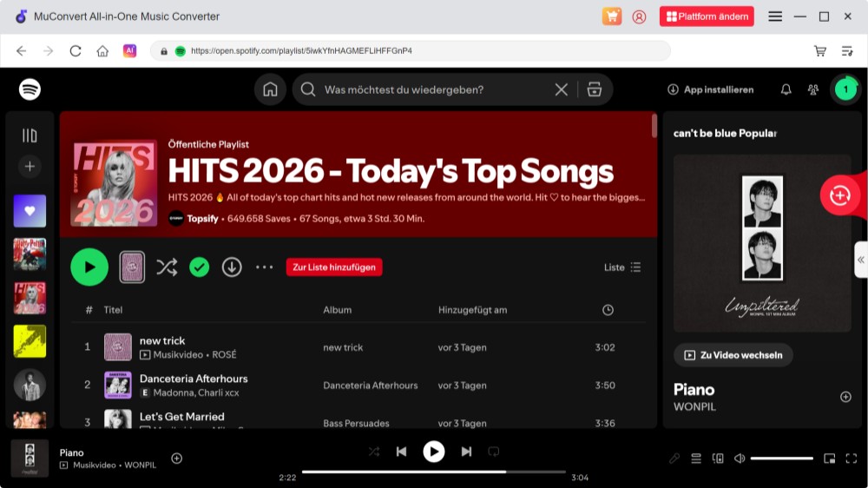Image resolution: width=868 pixels, height=488 pixels.
Task: Select track Danceteria Afterhours
Action: tap(358, 385)
